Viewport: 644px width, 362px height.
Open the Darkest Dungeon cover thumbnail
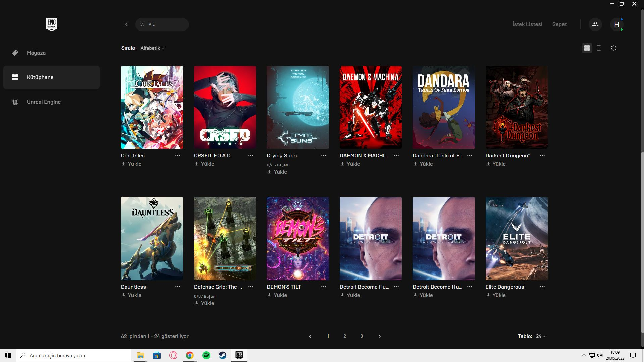[x=517, y=107]
